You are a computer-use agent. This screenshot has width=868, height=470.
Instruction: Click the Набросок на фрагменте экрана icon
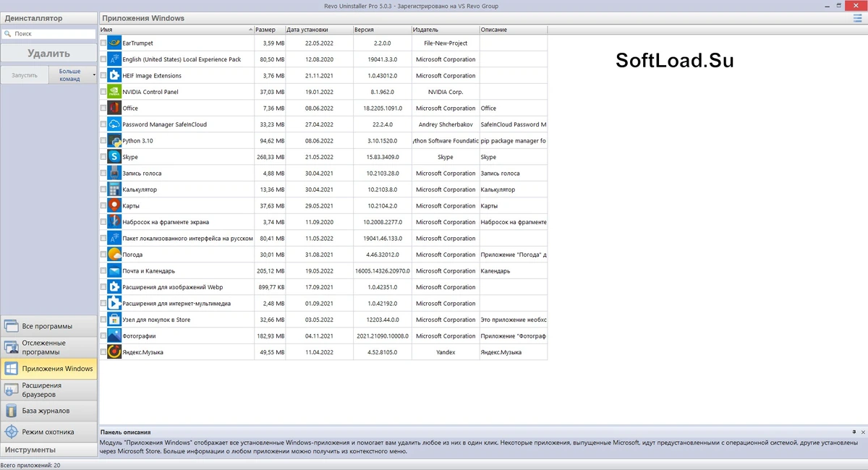114,222
